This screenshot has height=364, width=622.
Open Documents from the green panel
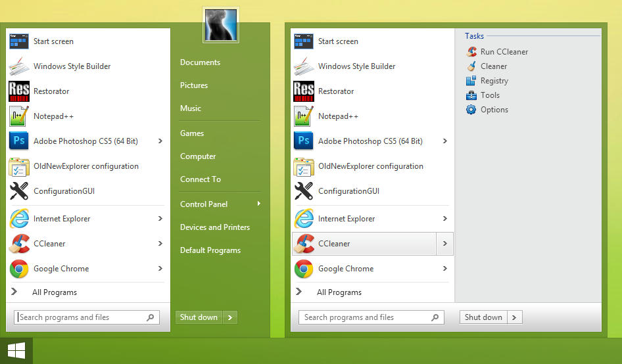point(200,62)
